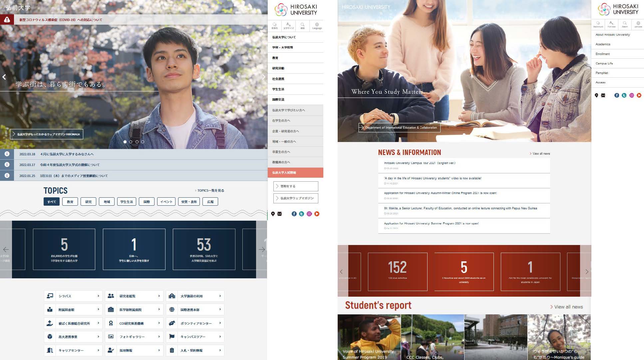This screenshot has width=644, height=360.
Task: Click the HIROMAGA web magazine banner button
Action: tap(47, 134)
